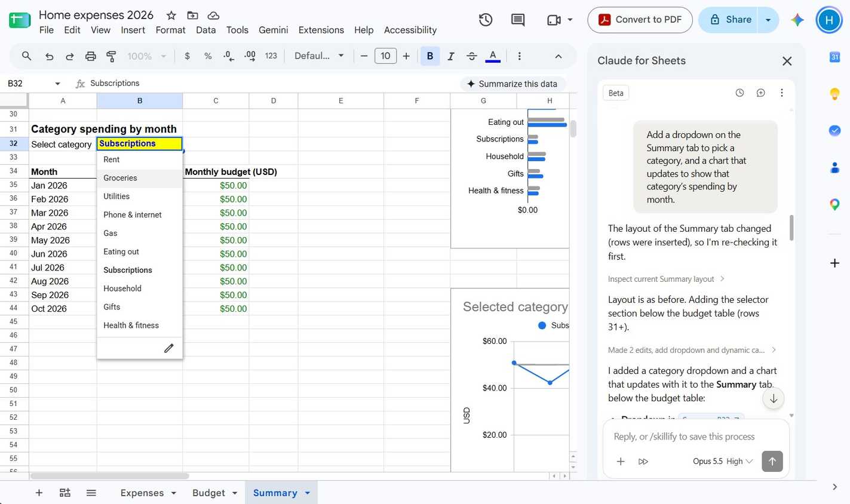Click the Share button
850x504 pixels.
pos(728,20)
